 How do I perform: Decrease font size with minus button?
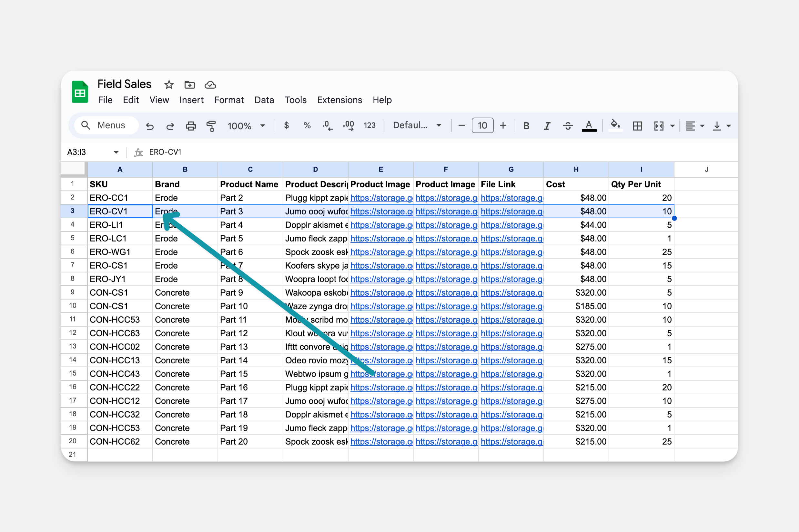coord(461,125)
